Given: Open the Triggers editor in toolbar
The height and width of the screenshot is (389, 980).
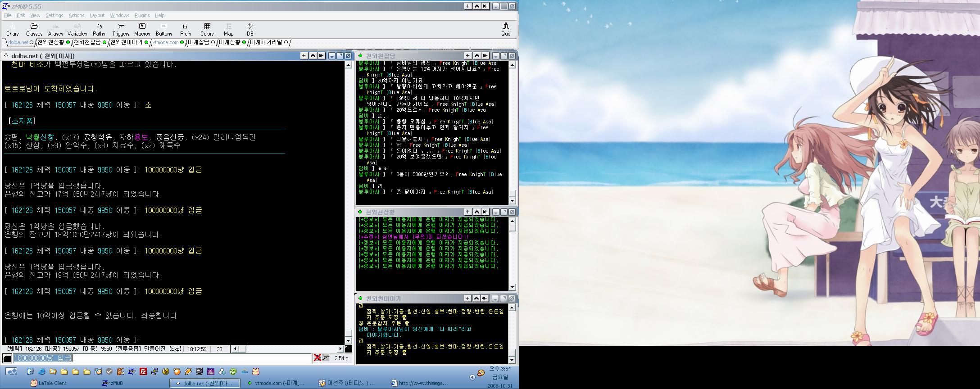Looking at the screenshot, I should coord(120,30).
